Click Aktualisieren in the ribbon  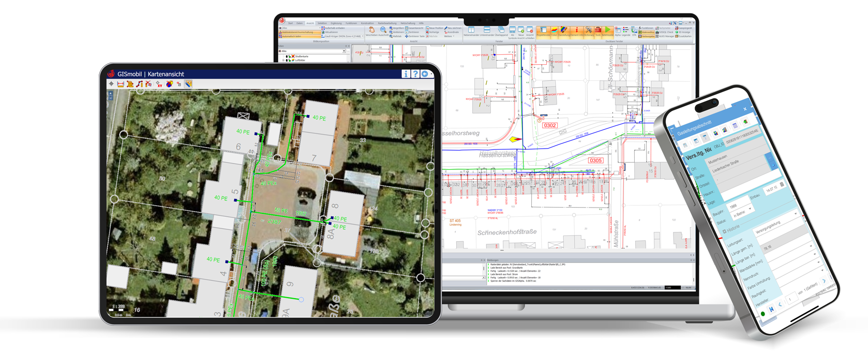tap(330, 32)
